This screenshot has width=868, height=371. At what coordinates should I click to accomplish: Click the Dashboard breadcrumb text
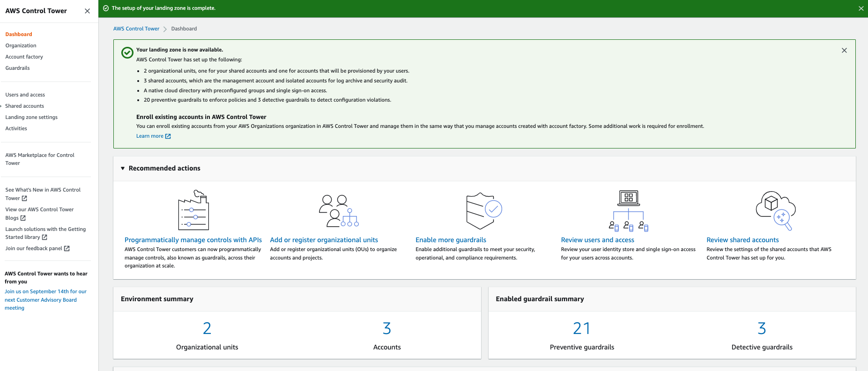click(184, 29)
